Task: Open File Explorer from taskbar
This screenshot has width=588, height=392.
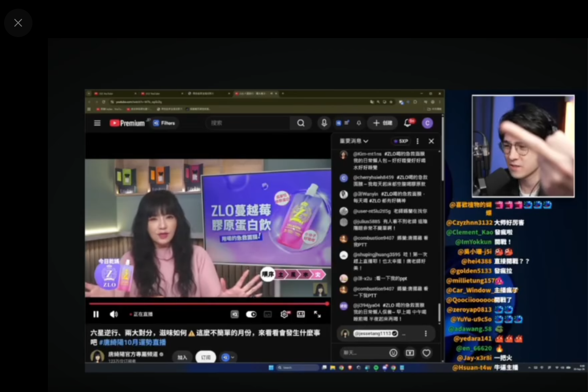Action: 333,368
